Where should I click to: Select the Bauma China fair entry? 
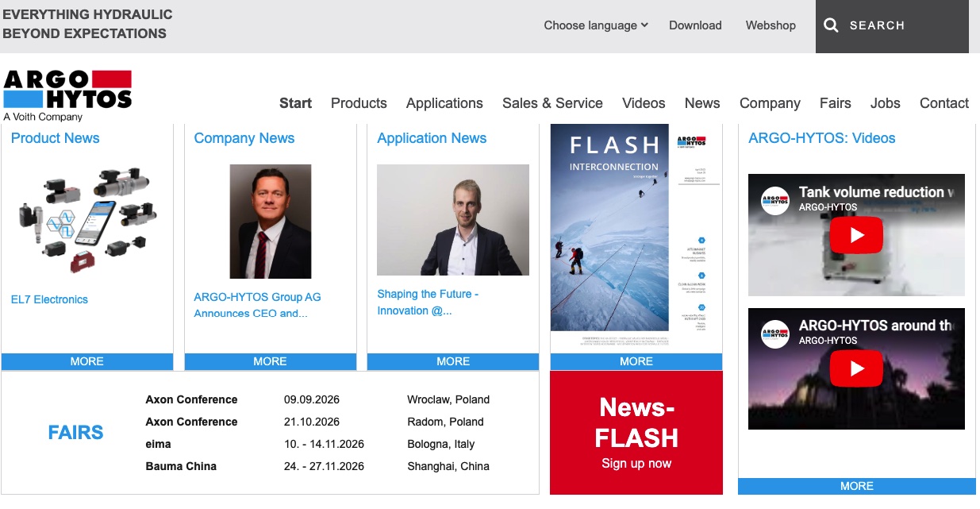[x=181, y=466]
